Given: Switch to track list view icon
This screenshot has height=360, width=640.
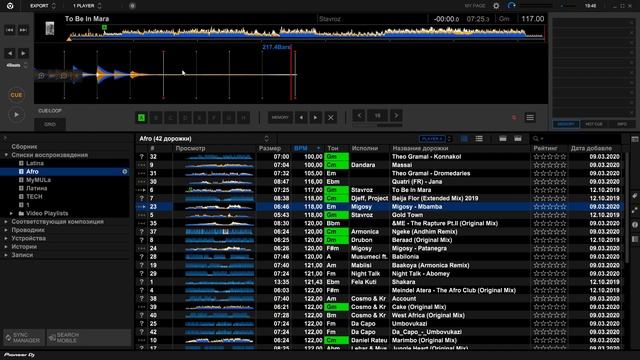Looking at the screenshot, I should [x=479, y=139].
